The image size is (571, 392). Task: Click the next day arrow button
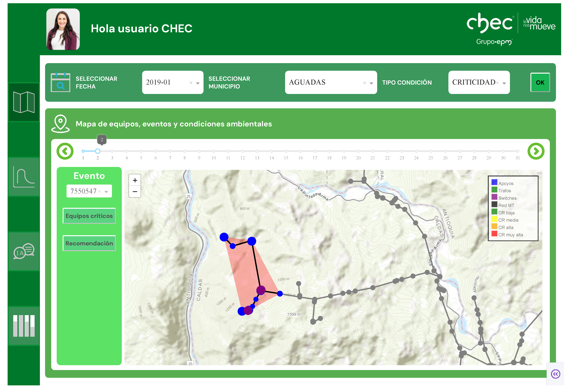[x=536, y=151]
